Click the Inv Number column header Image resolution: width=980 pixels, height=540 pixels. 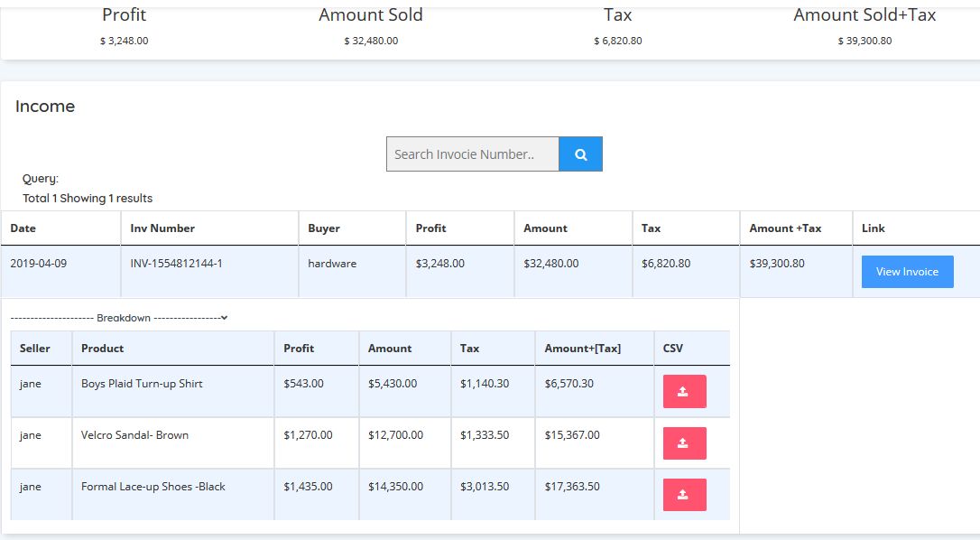(x=162, y=228)
